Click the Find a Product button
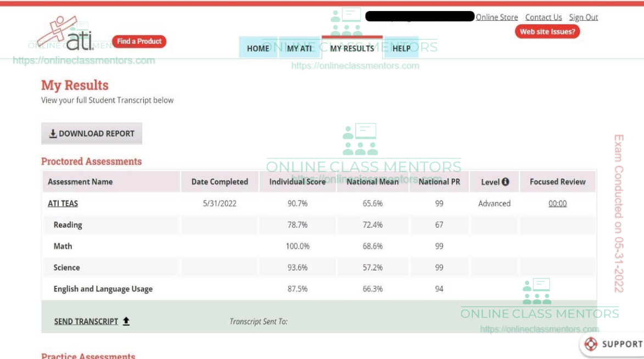This screenshot has height=359, width=644. coord(139,41)
